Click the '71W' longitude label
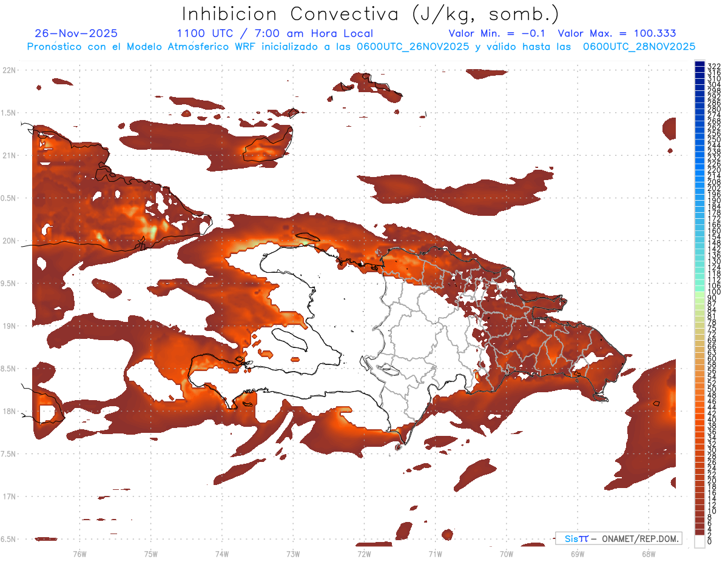 435,553
